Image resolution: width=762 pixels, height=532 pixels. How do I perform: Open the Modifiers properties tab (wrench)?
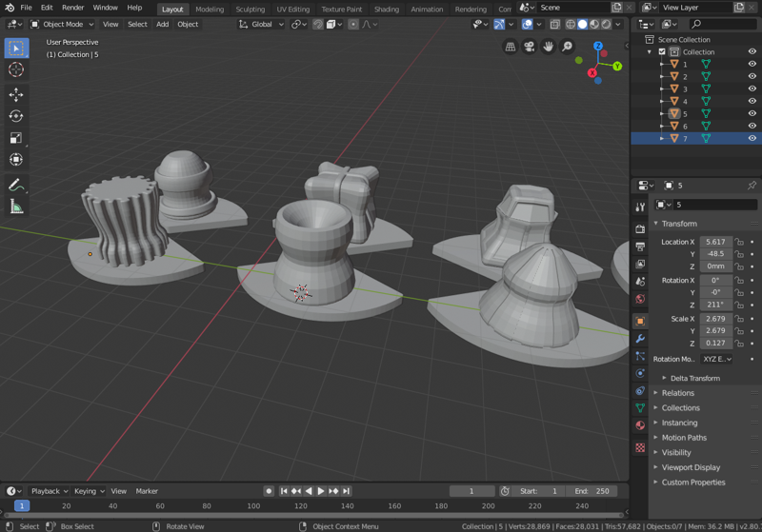(640, 339)
